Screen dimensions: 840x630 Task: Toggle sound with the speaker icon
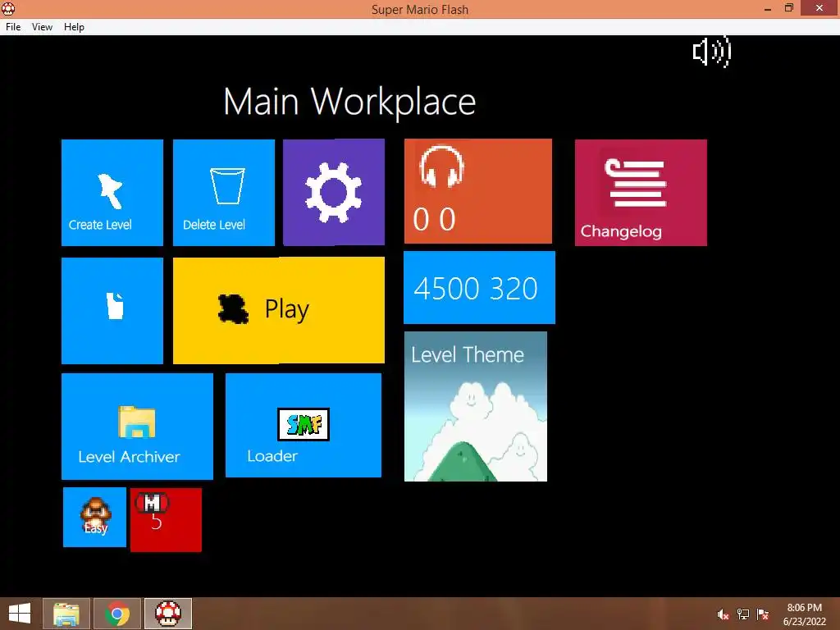712,52
